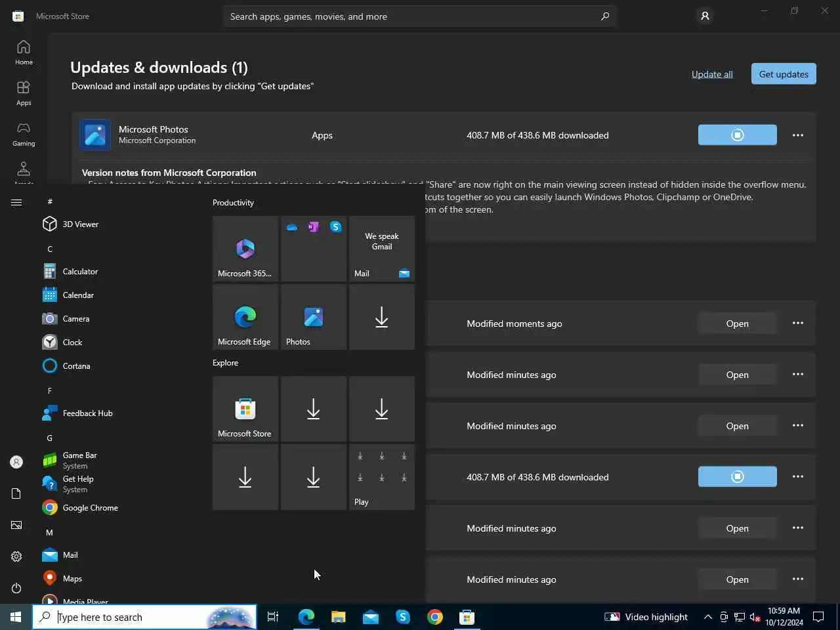The width and height of the screenshot is (840, 630).
Task: Open Apps section in Store sidebar
Action: point(24,93)
